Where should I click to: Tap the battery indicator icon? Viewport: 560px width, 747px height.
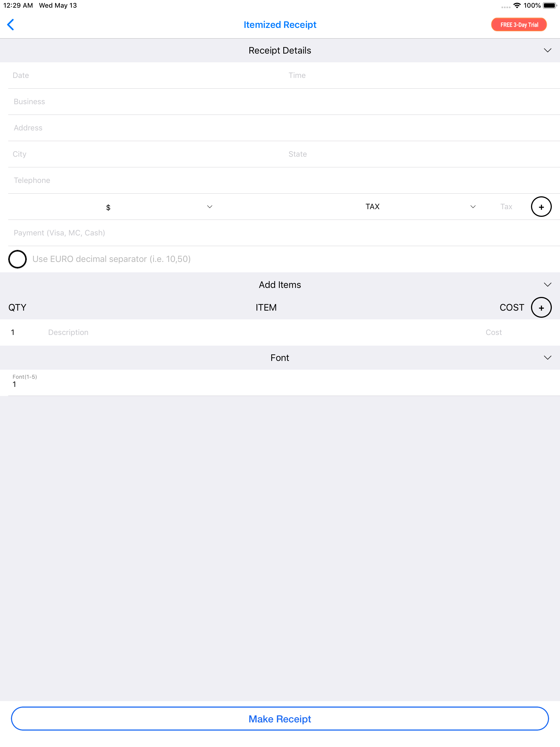tap(550, 5)
